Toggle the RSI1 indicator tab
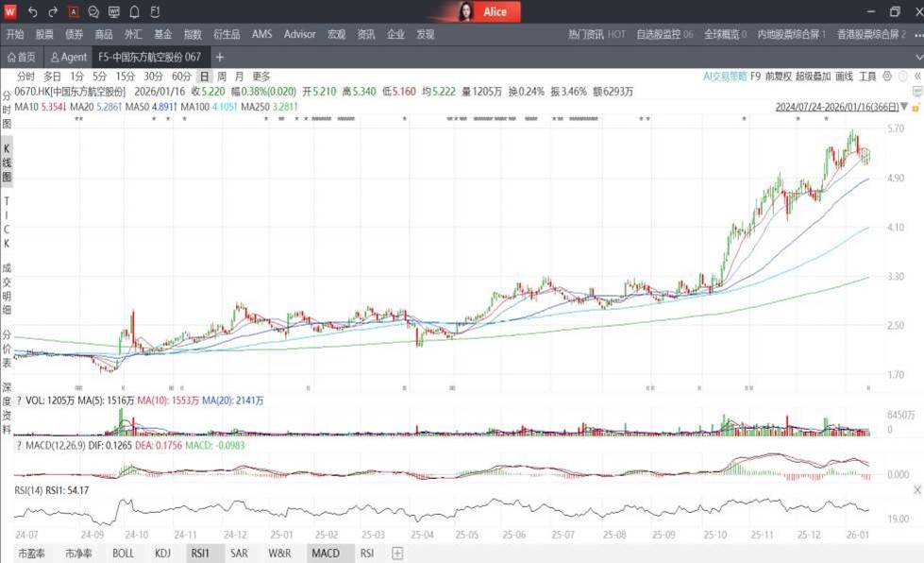Viewport: 924px width, 563px height. [x=199, y=553]
